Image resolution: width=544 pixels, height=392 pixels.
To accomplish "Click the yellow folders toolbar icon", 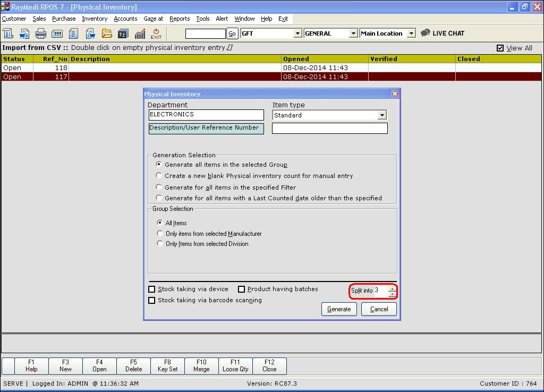I will (106, 33).
